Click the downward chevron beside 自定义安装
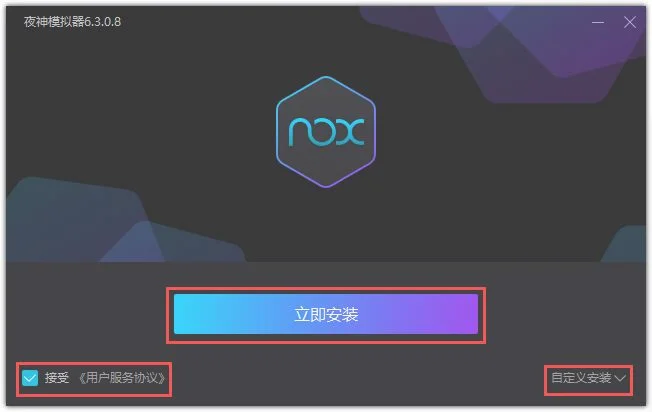The image size is (652, 412). pyautogui.click(x=620, y=378)
